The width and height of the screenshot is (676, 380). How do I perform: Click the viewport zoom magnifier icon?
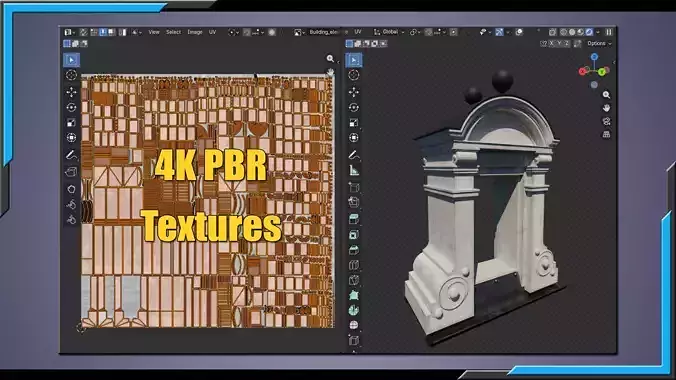606,95
